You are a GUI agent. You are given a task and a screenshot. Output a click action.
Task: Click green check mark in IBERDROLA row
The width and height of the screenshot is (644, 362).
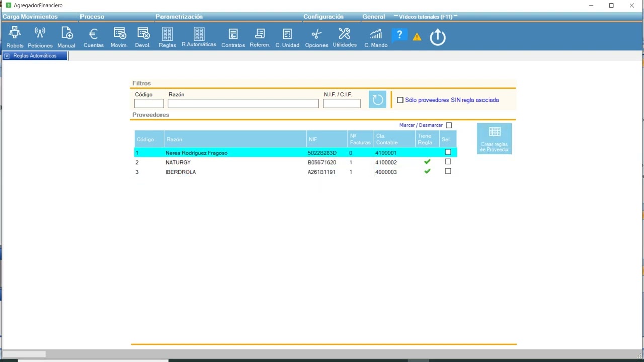point(427,171)
